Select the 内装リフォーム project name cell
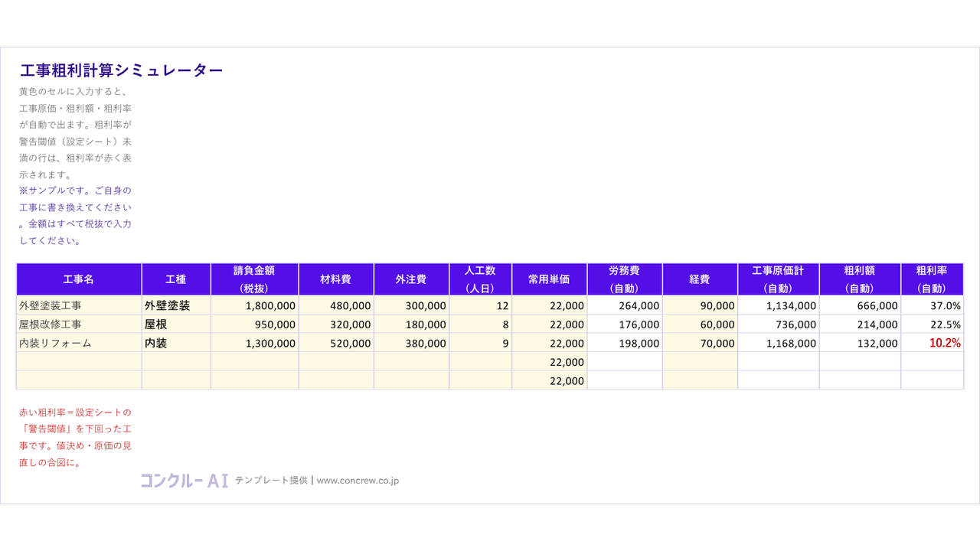The width and height of the screenshot is (980, 551). 79,344
